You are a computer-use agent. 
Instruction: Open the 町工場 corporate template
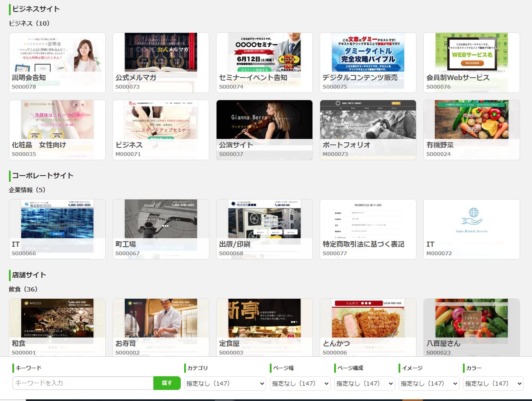tap(161, 229)
